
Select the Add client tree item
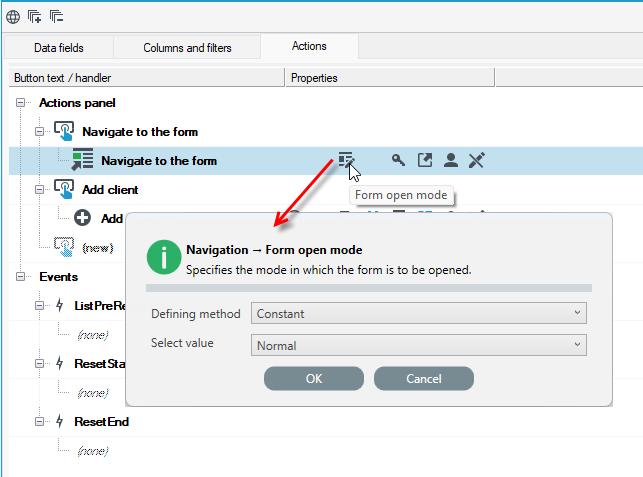coord(110,189)
